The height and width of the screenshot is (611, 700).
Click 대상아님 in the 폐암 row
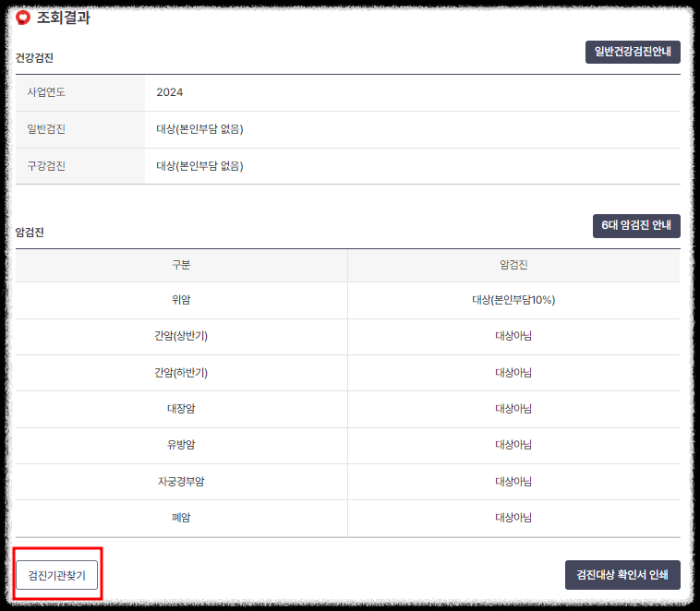(513, 518)
